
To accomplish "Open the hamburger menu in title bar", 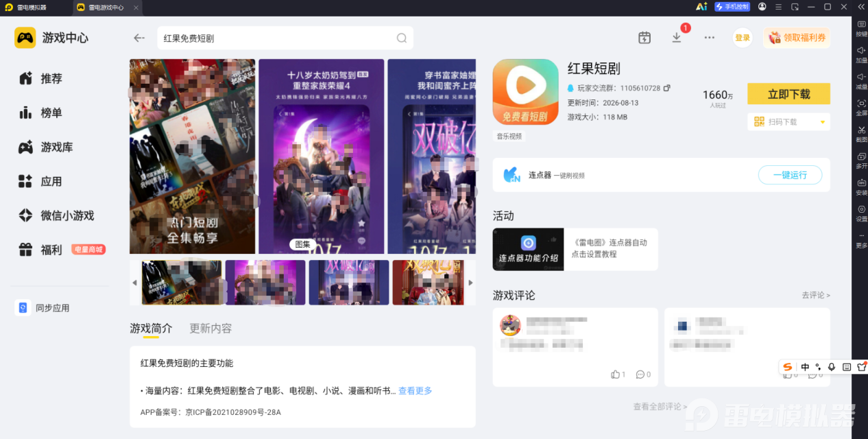I will tap(778, 7).
